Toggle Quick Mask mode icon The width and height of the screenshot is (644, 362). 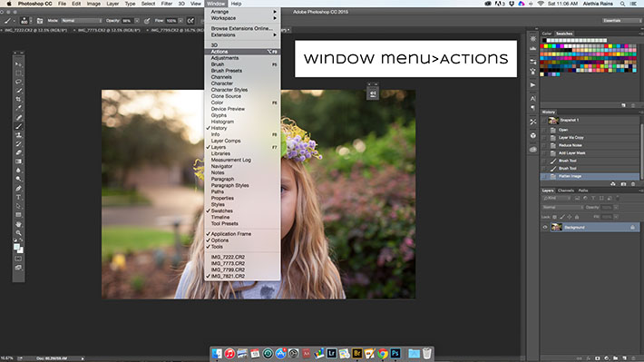[18, 259]
